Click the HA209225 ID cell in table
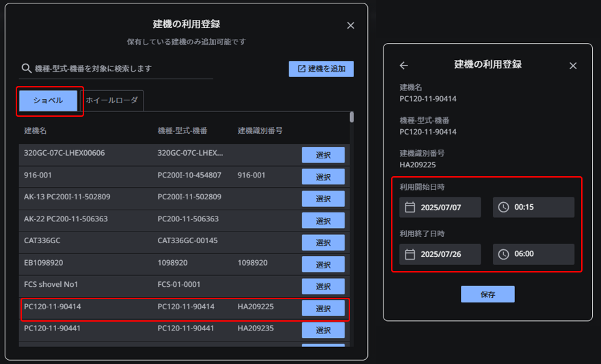This screenshot has width=601, height=364. pos(256,307)
